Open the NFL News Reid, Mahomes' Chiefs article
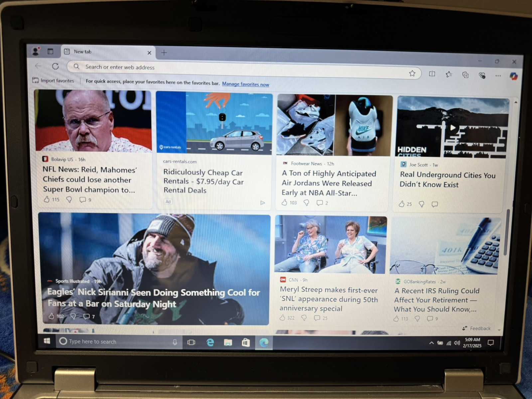The width and height of the screenshot is (532, 399). tap(90, 180)
